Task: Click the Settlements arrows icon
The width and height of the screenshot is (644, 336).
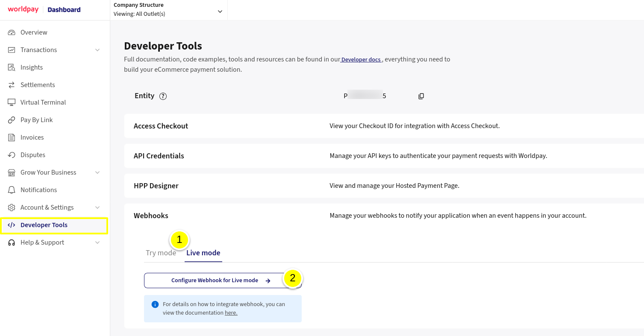Action: click(x=12, y=85)
